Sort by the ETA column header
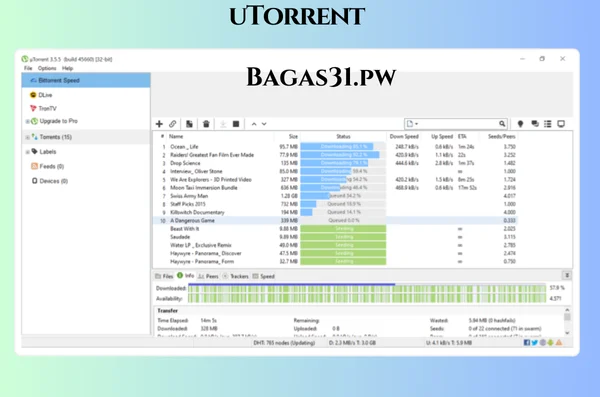Image resolution: width=600 pixels, height=397 pixels. tap(462, 136)
